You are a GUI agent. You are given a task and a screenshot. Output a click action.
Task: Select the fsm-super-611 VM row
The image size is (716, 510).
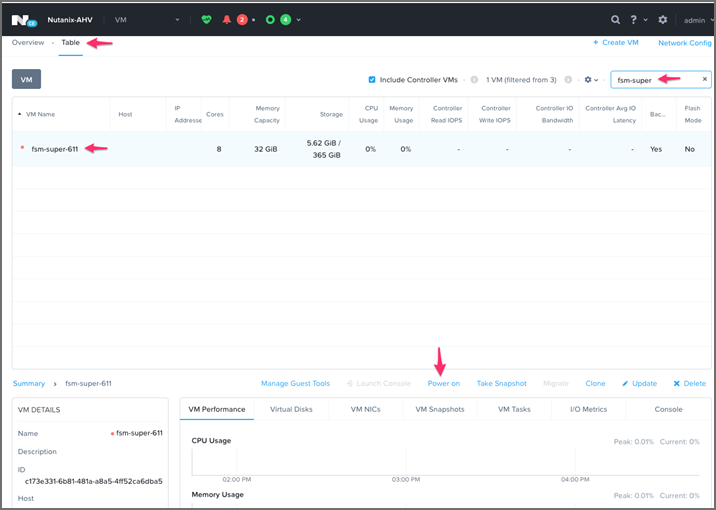(x=362, y=149)
